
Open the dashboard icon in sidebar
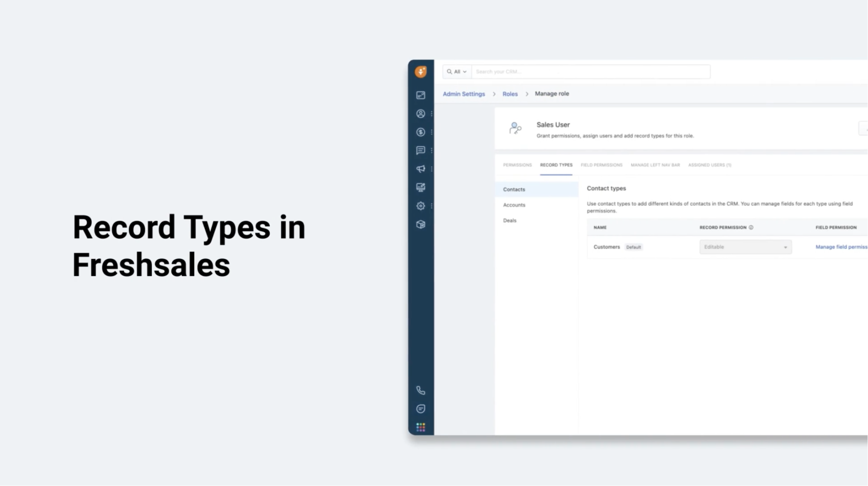tap(421, 95)
